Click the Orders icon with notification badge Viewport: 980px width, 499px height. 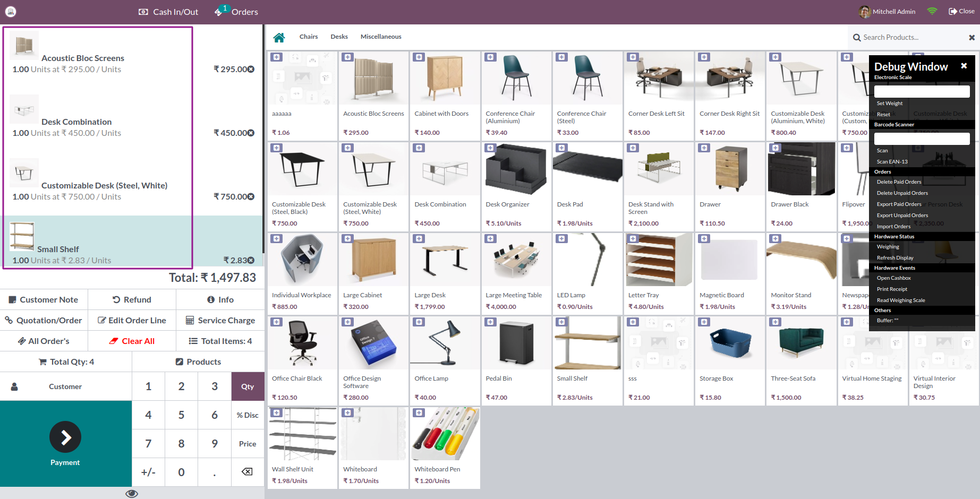pos(220,11)
